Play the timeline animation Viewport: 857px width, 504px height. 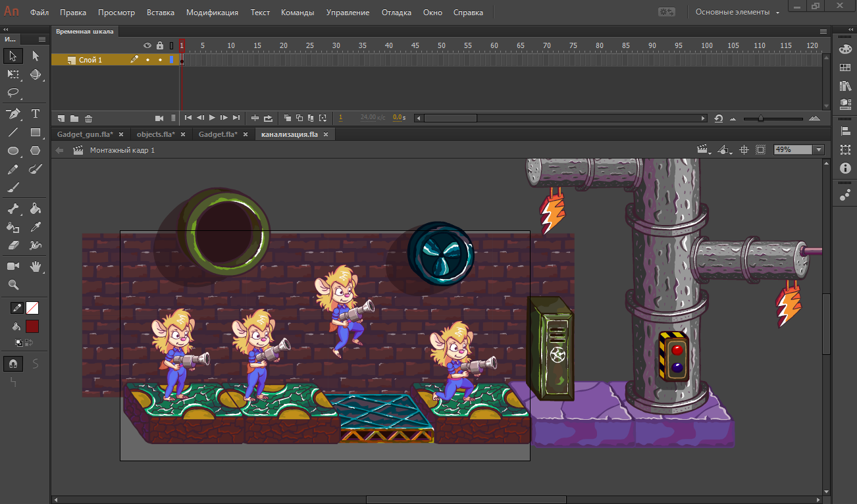click(x=212, y=118)
